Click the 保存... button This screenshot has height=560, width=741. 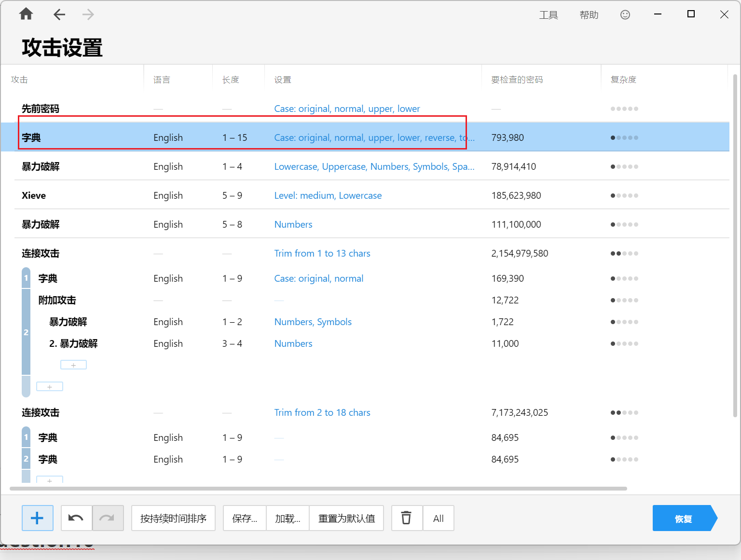(x=245, y=518)
